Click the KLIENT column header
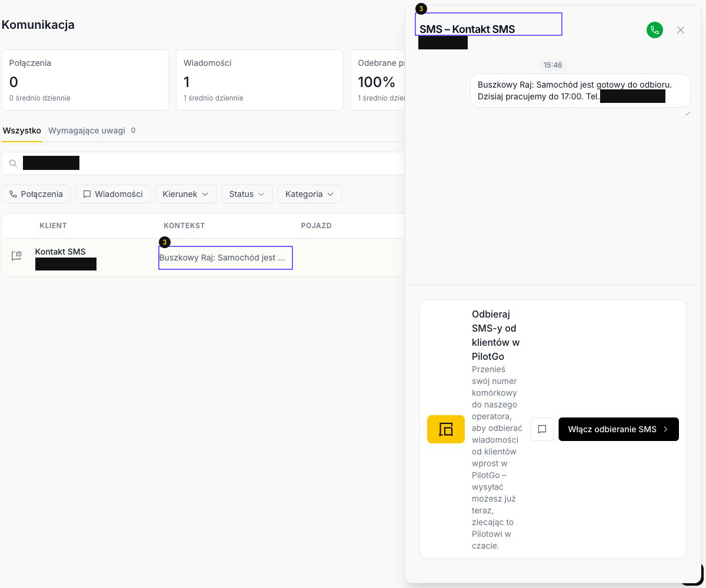Image resolution: width=706 pixels, height=588 pixels. 53,226
